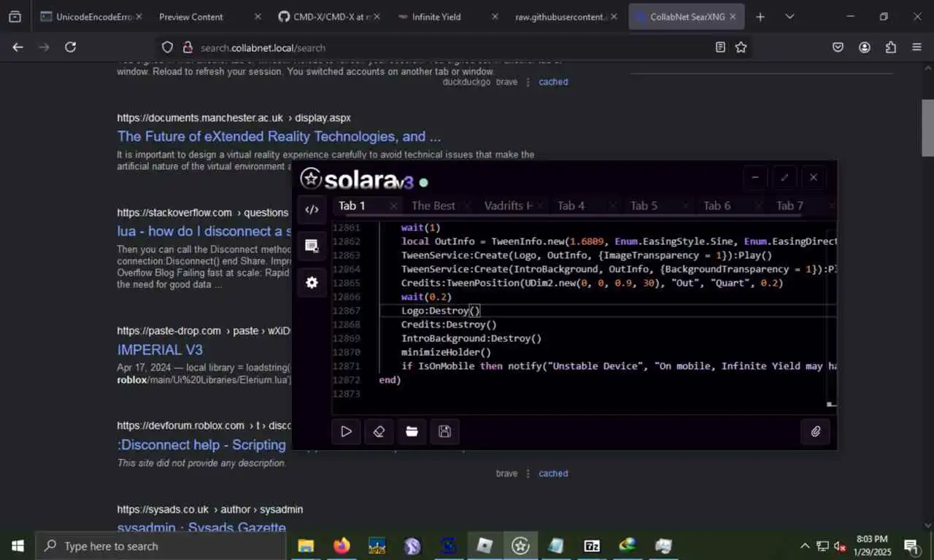Switch to the Vadrifts tab
Viewport: 934px width, 560px height.
tap(509, 206)
